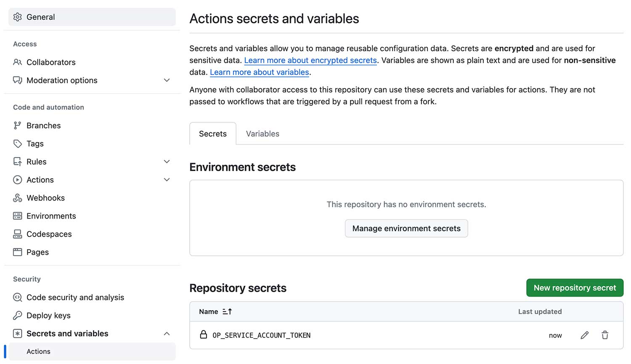Viewport: 631px width, 364px height.
Task: Delete OP_SERVICE_ACCOUNT_TOKEN using the trash icon
Action: pyautogui.click(x=605, y=335)
